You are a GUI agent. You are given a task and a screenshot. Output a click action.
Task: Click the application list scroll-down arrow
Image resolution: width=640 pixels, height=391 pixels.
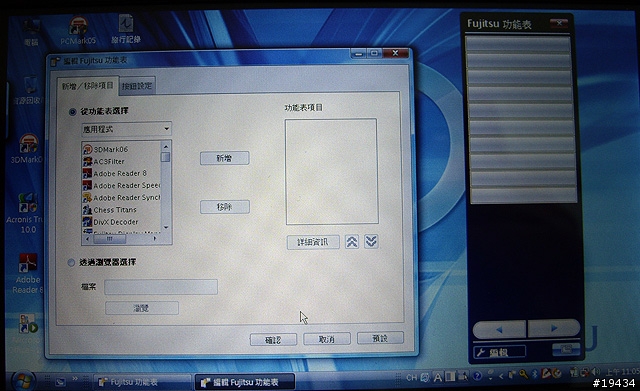coord(166,227)
